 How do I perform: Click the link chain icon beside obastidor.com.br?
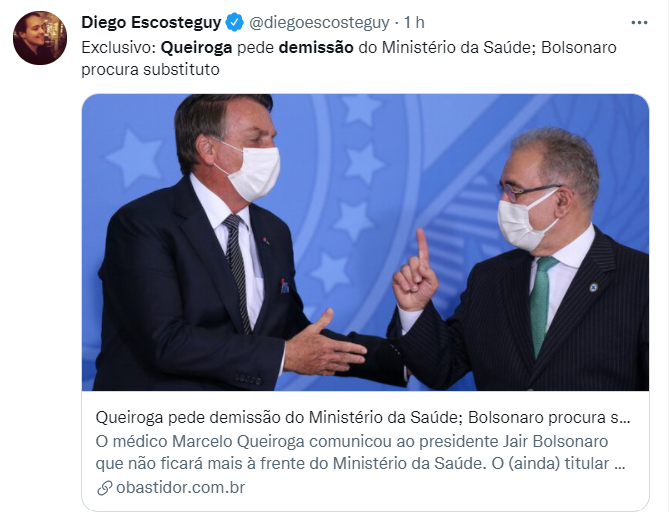tap(104, 488)
